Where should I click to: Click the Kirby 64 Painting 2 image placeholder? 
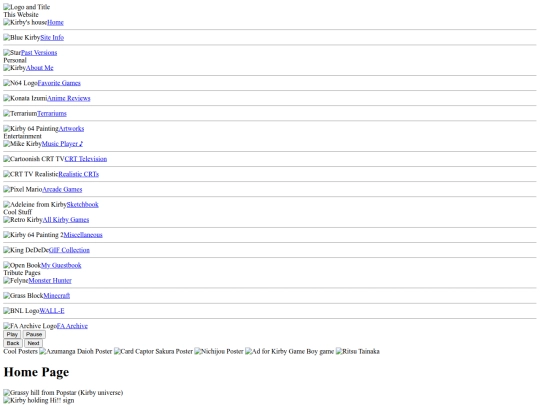pos(33,235)
